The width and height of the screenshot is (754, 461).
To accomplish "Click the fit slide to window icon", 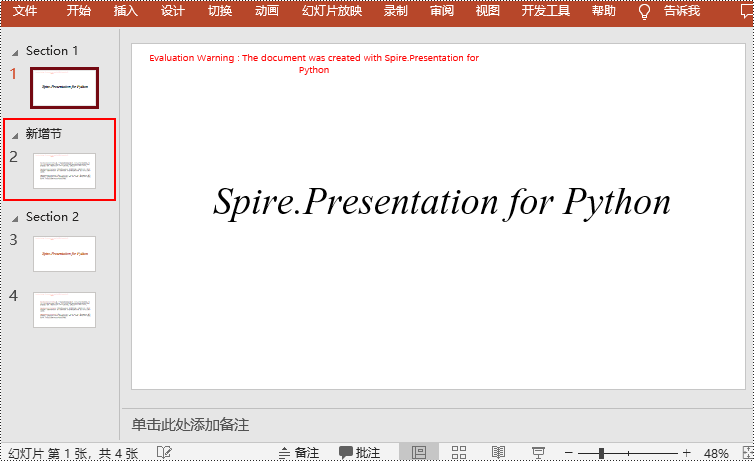I will coord(748,453).
